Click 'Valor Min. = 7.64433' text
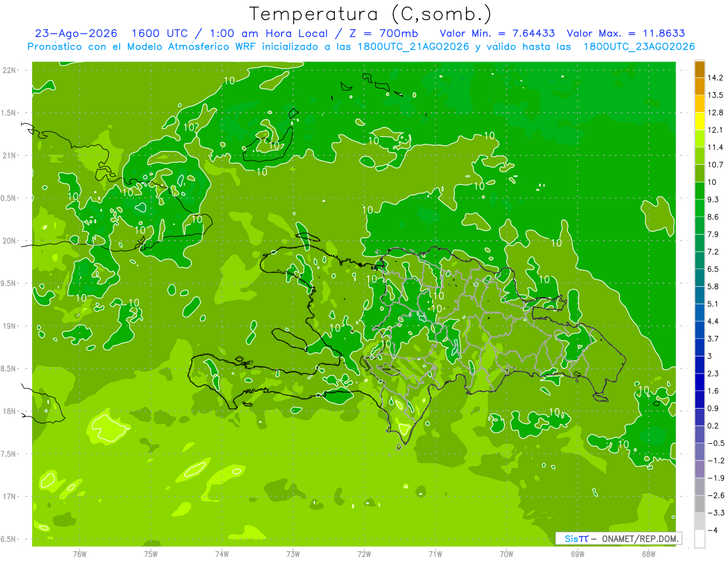 [x=499, y=33]
